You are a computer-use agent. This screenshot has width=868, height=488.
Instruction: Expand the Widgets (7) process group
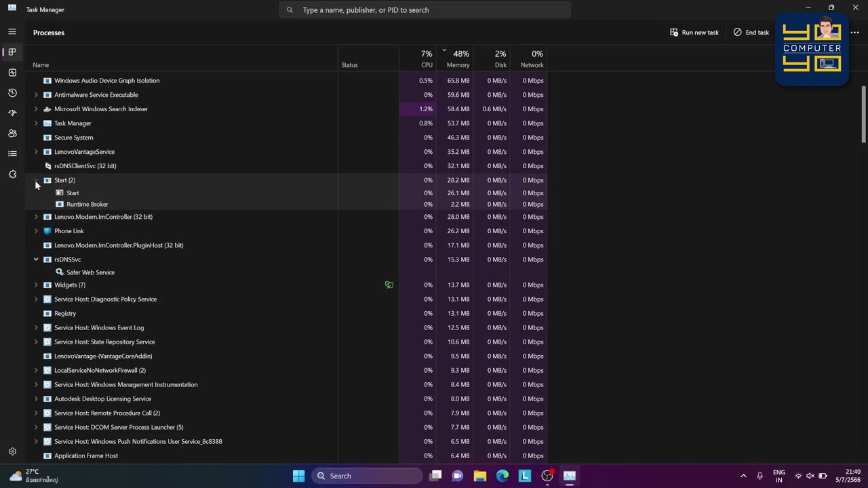(x=36, y=285)
